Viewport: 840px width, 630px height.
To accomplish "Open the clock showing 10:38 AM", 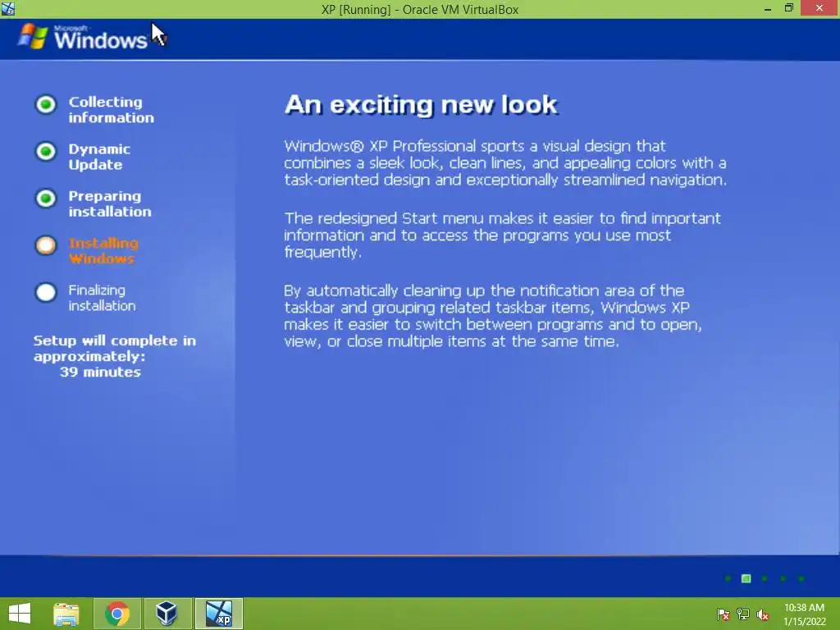I will (804, 608).
